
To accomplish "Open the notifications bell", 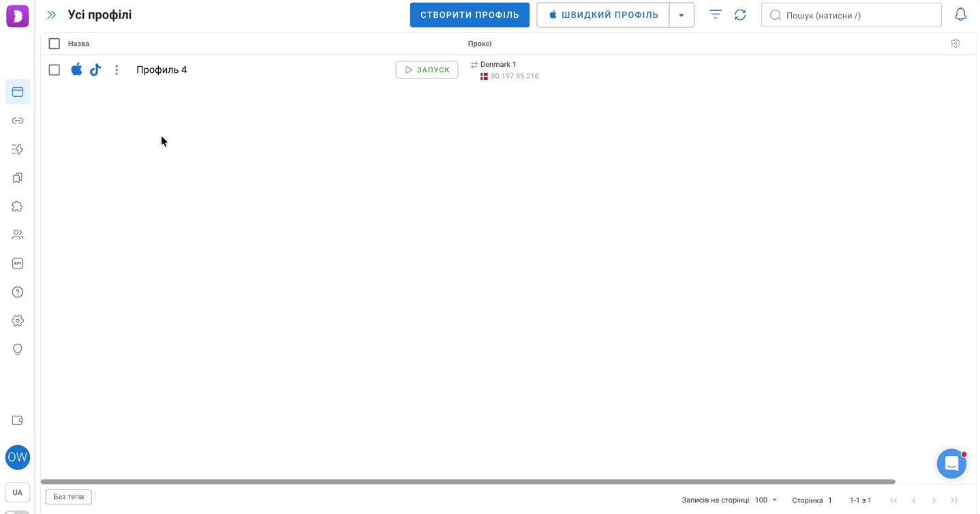I will click(x=960, y=14).
